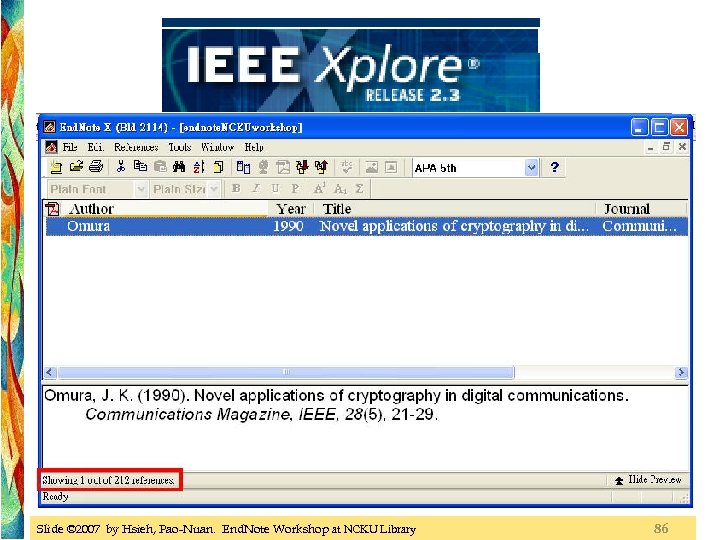Click the Sort A-Z icon

(x=199, y=167)
